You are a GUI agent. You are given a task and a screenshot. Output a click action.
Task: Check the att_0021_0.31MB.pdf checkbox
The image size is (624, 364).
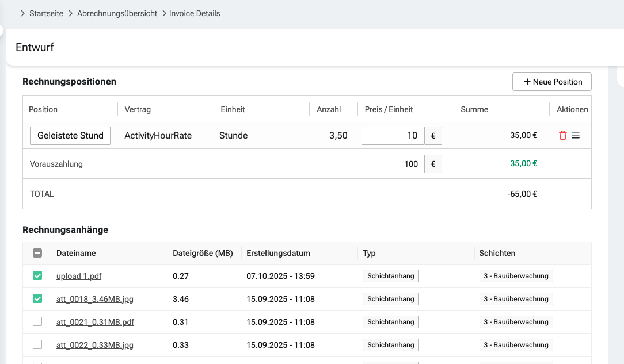point(37,322)
